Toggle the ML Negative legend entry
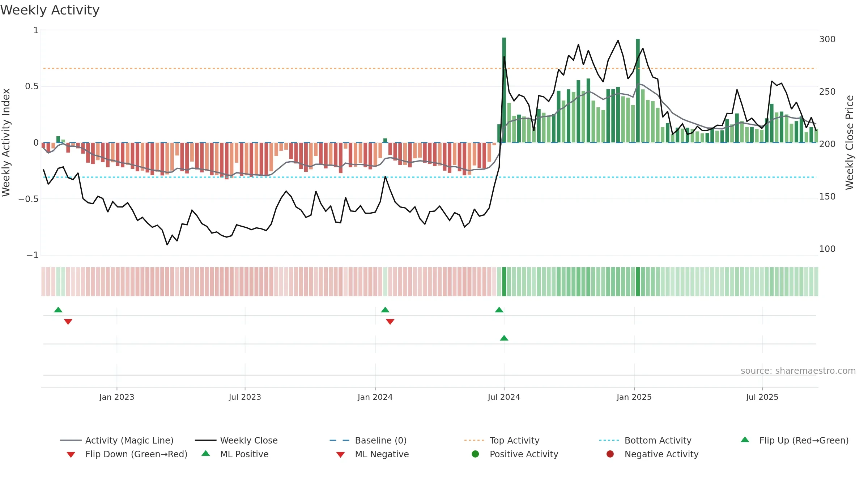This screenshot has height=488, width=868. [x=373, y=454]
